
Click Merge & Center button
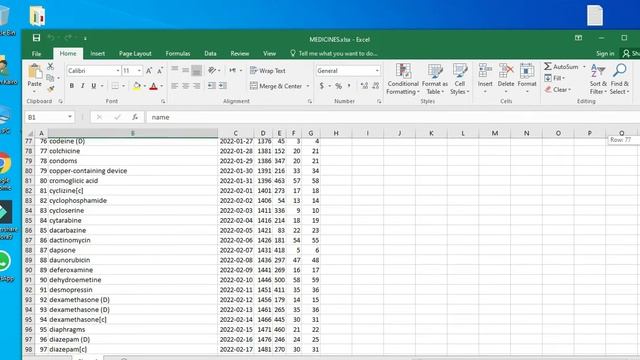click(x=276, y=86)
